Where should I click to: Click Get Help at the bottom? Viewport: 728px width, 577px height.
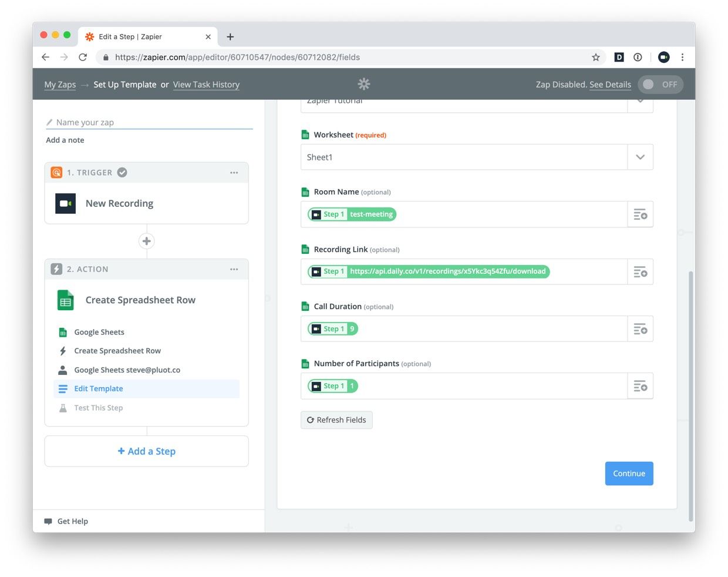click(66, 521)
